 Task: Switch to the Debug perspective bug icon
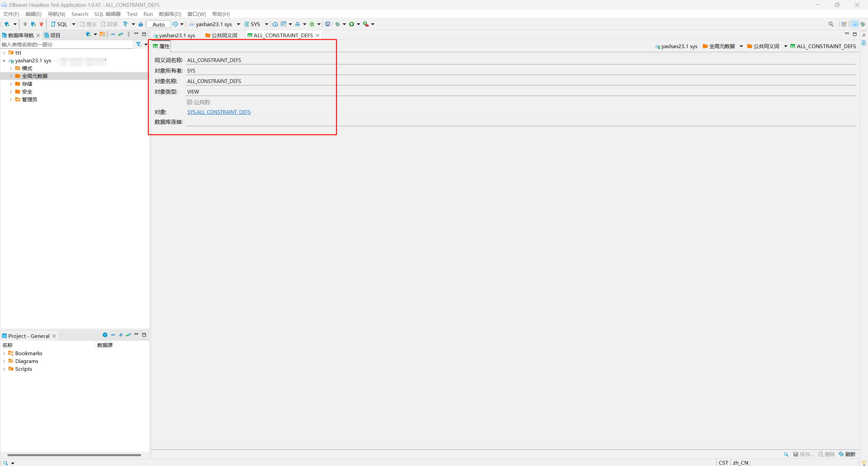[863, 24]
